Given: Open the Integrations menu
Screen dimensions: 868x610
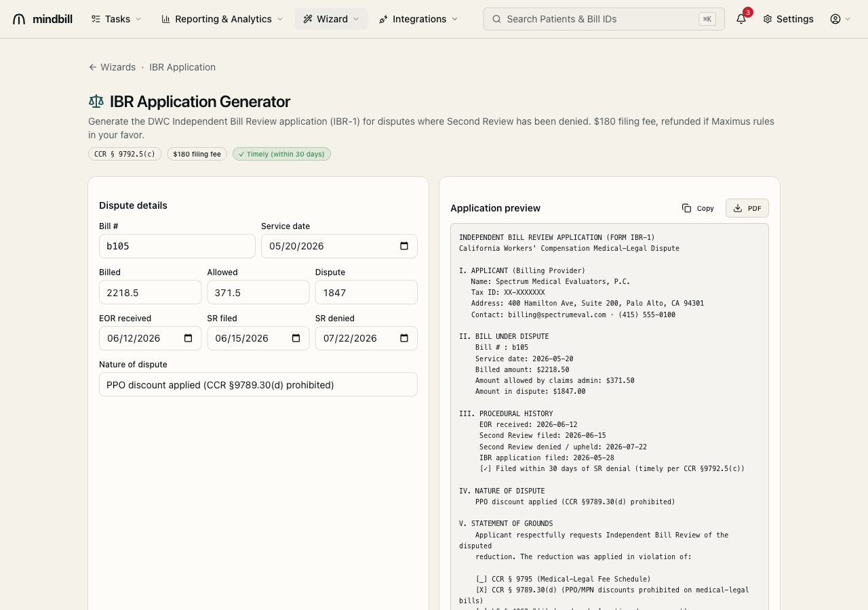Looking at the screenshot, I should (418, 19).
